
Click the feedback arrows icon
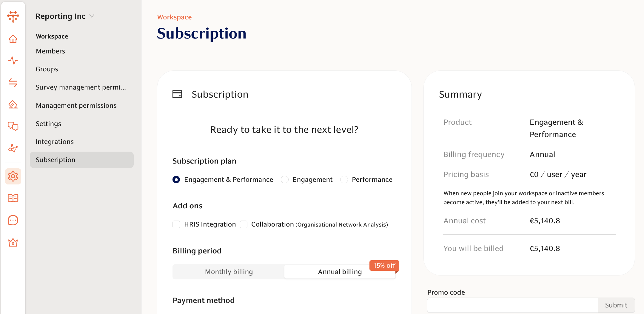coord(13,83)
